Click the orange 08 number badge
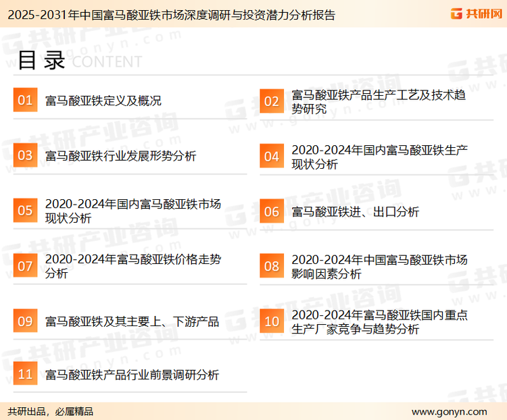The height and width of the screenshot is (420, 507). coord(272,266)
